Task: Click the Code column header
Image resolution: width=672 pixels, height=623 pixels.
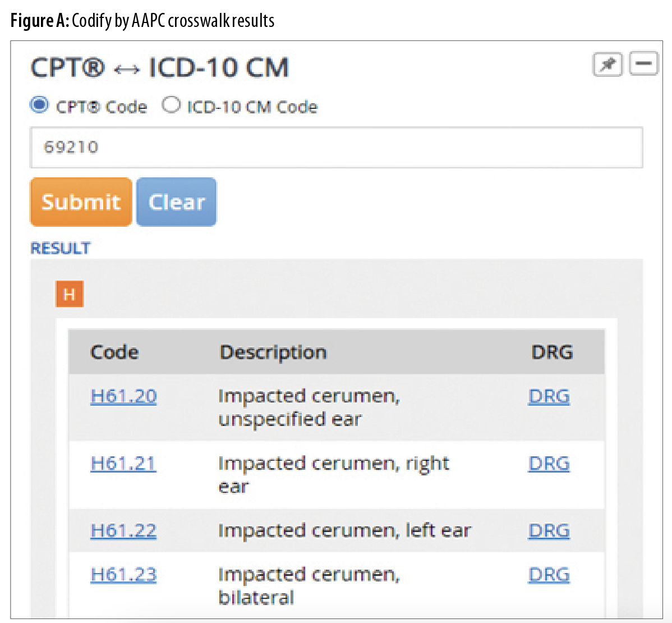Action: coord(114,352)
